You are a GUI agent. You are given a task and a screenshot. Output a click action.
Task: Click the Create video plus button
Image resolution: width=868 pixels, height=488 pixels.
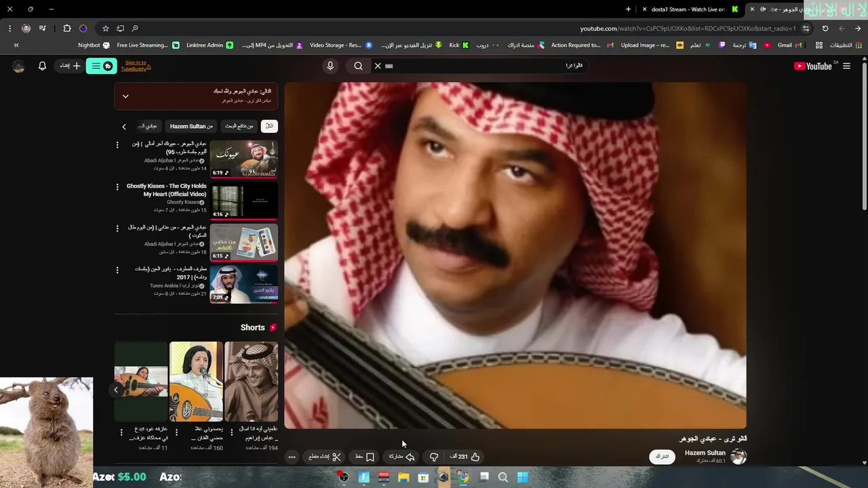tap(70, 66)
